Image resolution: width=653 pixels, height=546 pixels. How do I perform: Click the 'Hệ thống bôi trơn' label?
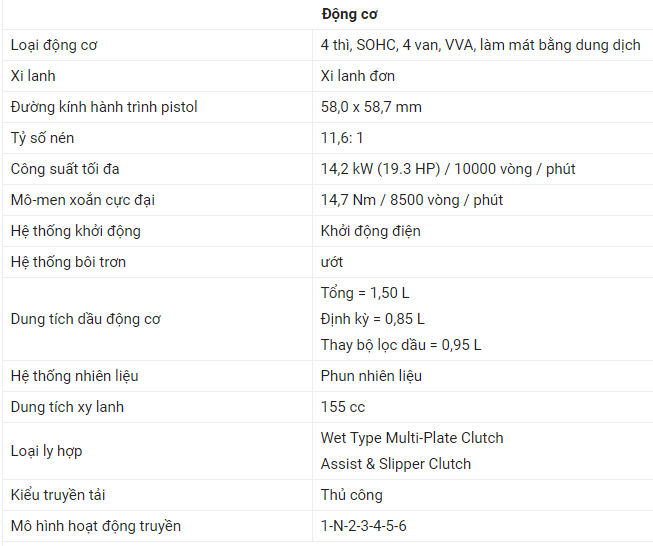pyautogui.click(x=68, y=262)
